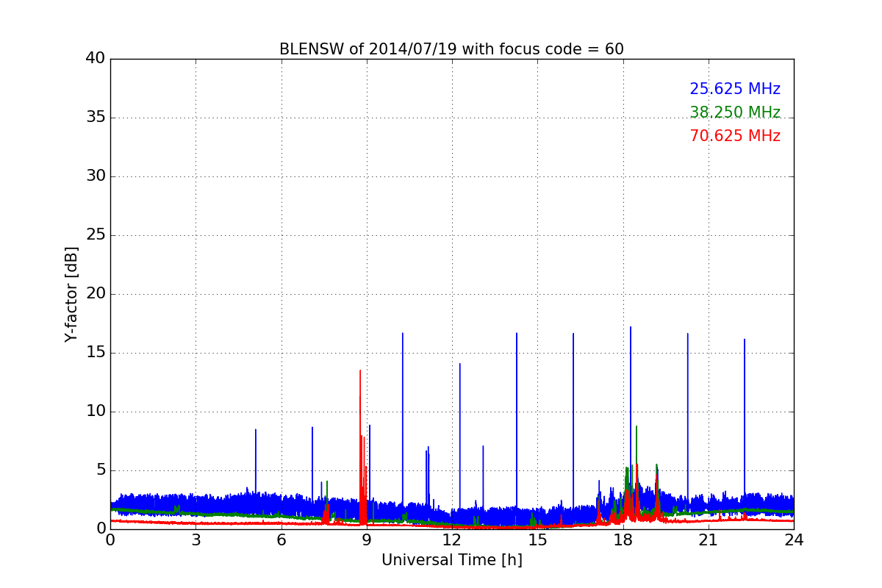Click the x-axis tick label 12

(x=452, y=540)
